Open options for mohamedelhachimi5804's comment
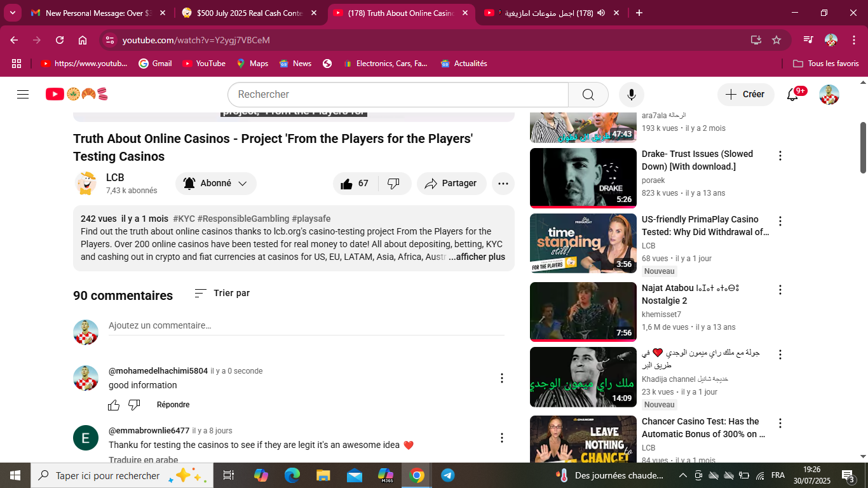Viewport: 868px width, 488px height. point(501,378)
